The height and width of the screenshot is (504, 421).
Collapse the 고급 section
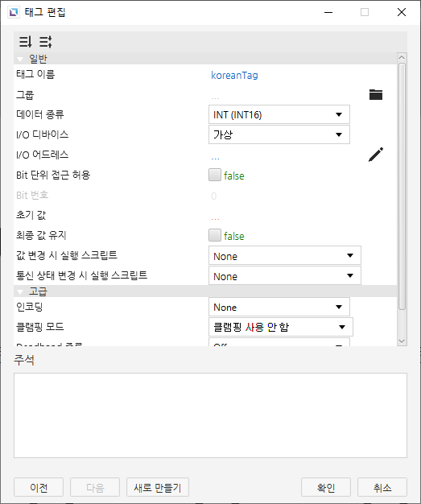[20, 292]
